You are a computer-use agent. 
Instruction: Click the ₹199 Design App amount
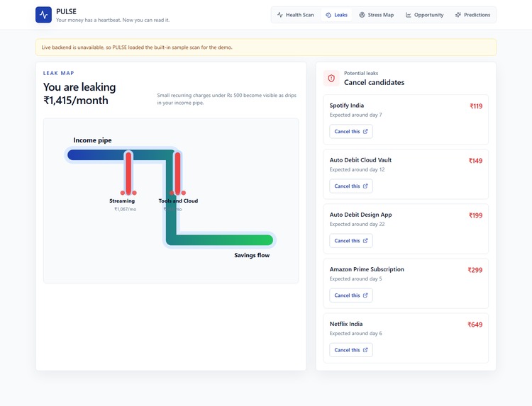pos(475,215)
